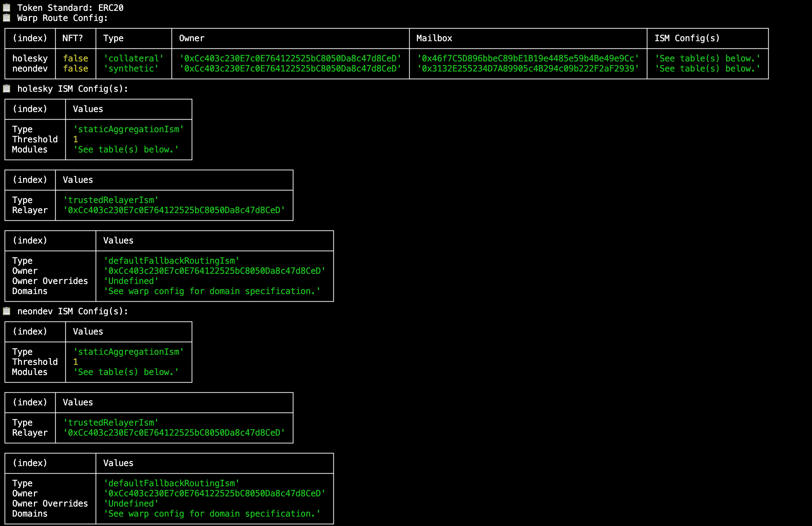The height and width of the screenshot is (526, 812).
Task: Click the 'Owner Overrides' label in the holesky section
Action: 50,281
